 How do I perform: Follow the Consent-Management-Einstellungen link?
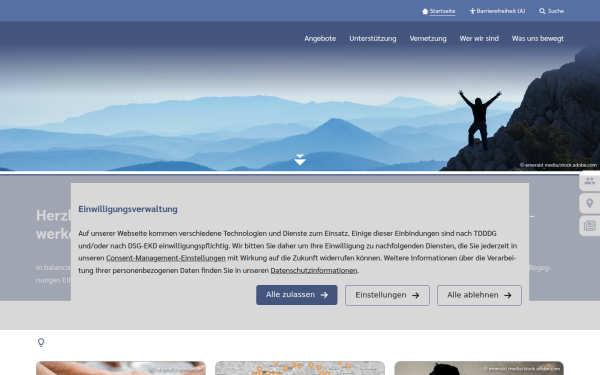(166, 258)
